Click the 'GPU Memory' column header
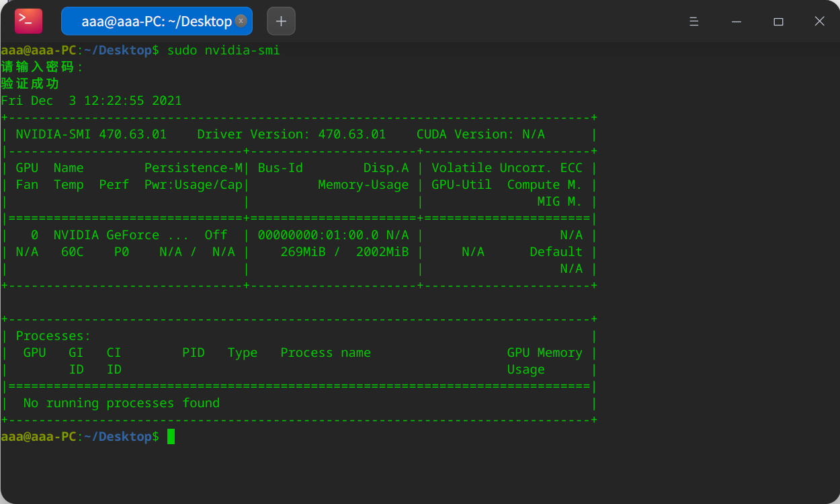This screenshot has width=840, height=504. (x=545, y=353)
